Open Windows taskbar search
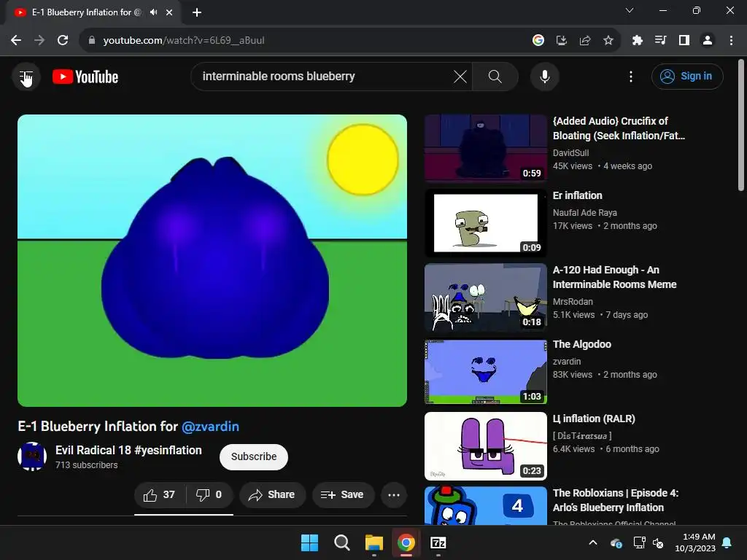Viewport: 747px width, 560px height. click(341, 542)
